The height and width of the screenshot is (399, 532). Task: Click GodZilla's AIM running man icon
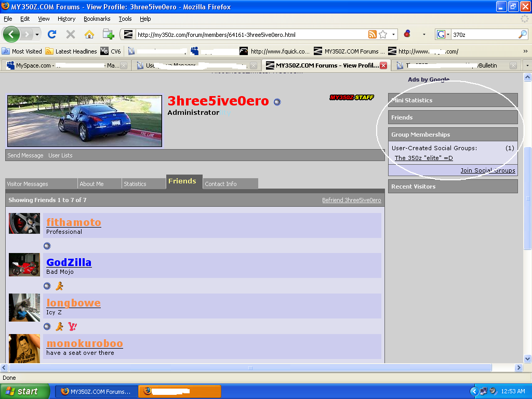pyautogui.click(x=59, y=286)
